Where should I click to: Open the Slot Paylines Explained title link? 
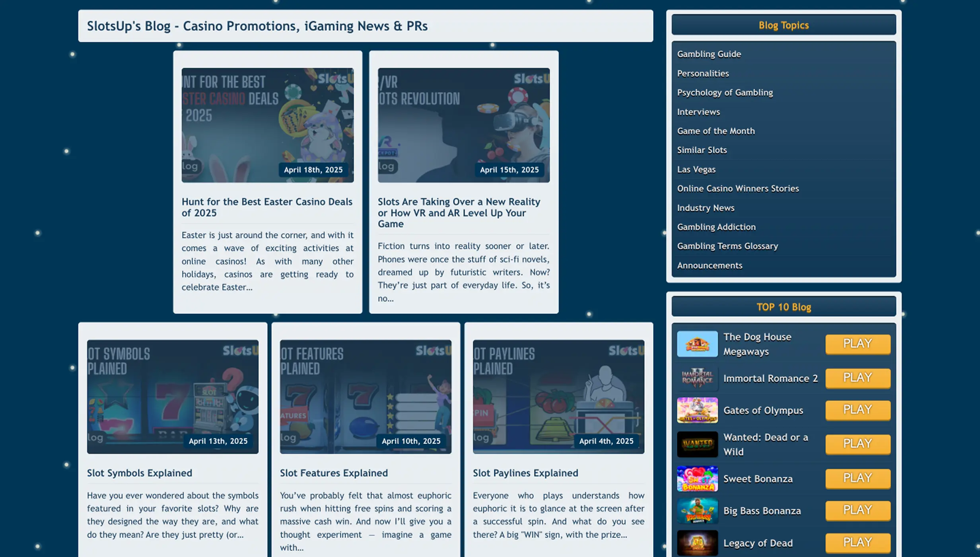[525, 473]
